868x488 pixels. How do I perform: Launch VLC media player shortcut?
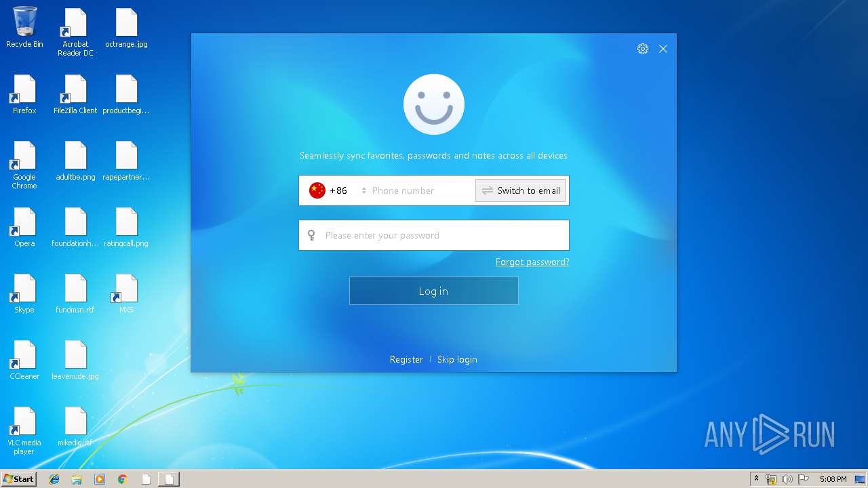[24, 430]
